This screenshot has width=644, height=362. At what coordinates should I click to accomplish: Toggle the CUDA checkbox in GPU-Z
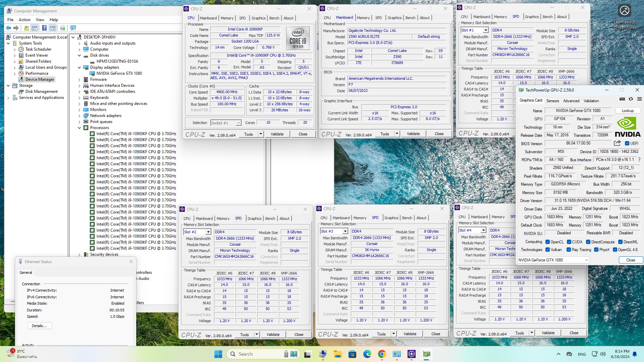tap(569, 242)
